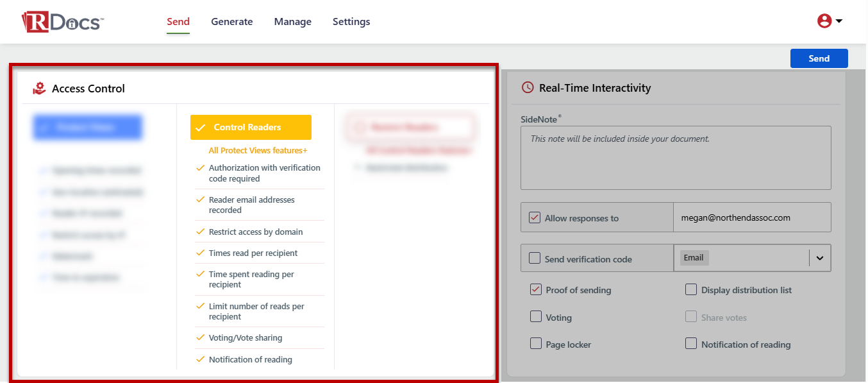Viewport: 868px width, 383px height.
Task: Click Limit number of reads per recipient
Action: click(256, 312)
